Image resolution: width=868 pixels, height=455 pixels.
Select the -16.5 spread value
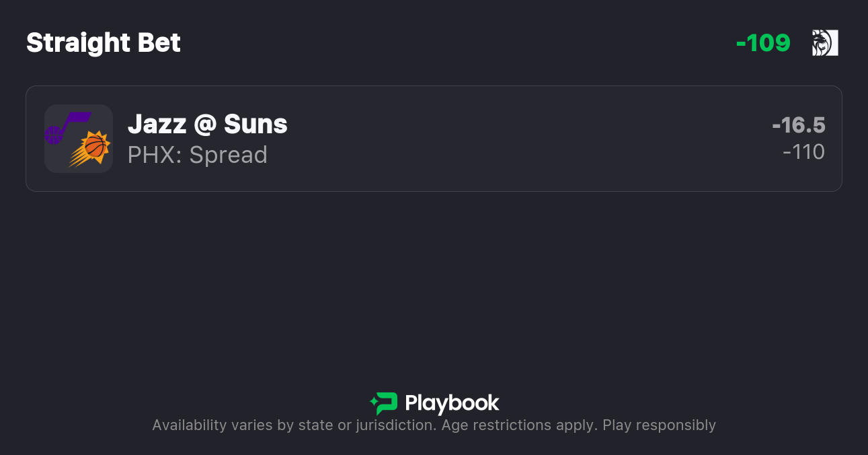coord(798,125)
